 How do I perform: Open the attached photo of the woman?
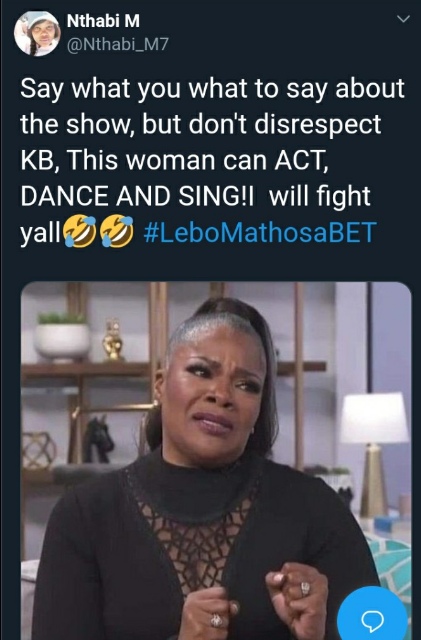pyautogui.click(x=216, y=461)
